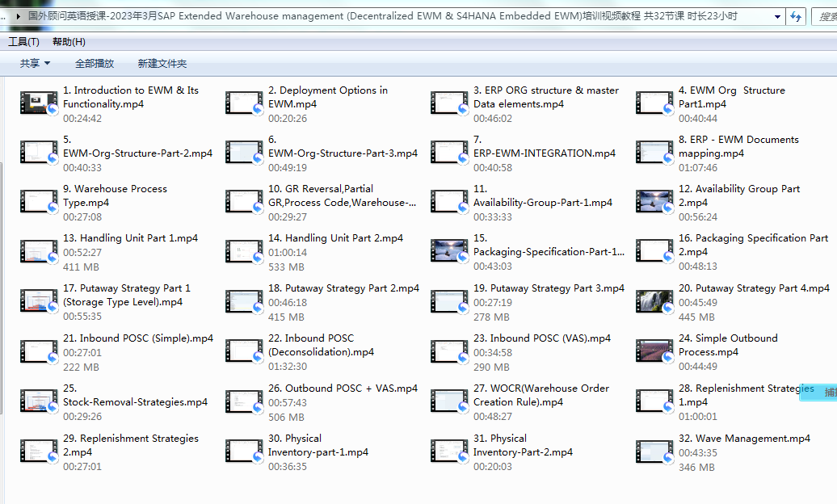Click into the 搜索 search box
Image resolution: width=837 pixels, height=504 pixels.
coord(825,16)
